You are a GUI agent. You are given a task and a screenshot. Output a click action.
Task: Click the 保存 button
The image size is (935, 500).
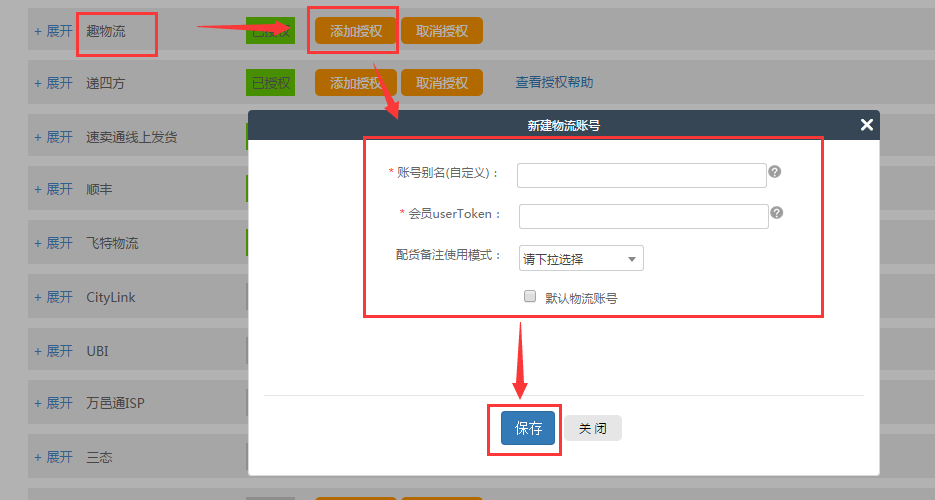pos(528,428)
